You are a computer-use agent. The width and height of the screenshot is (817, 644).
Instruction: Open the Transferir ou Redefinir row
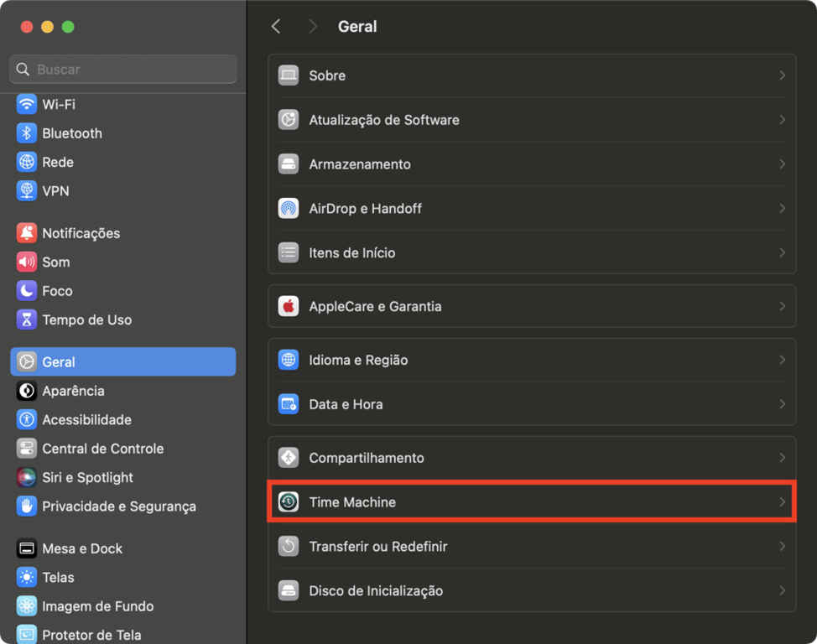(378, 547)
